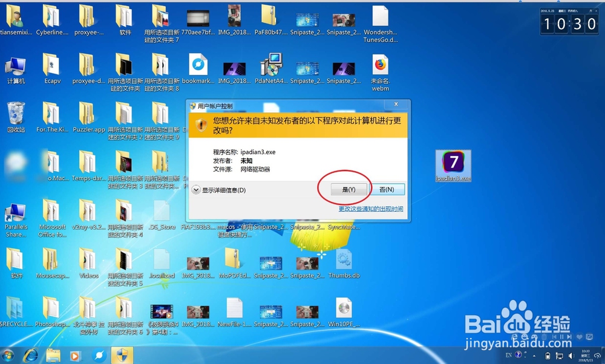Click the UAC shield taskbar button

(x=122, y=355)
